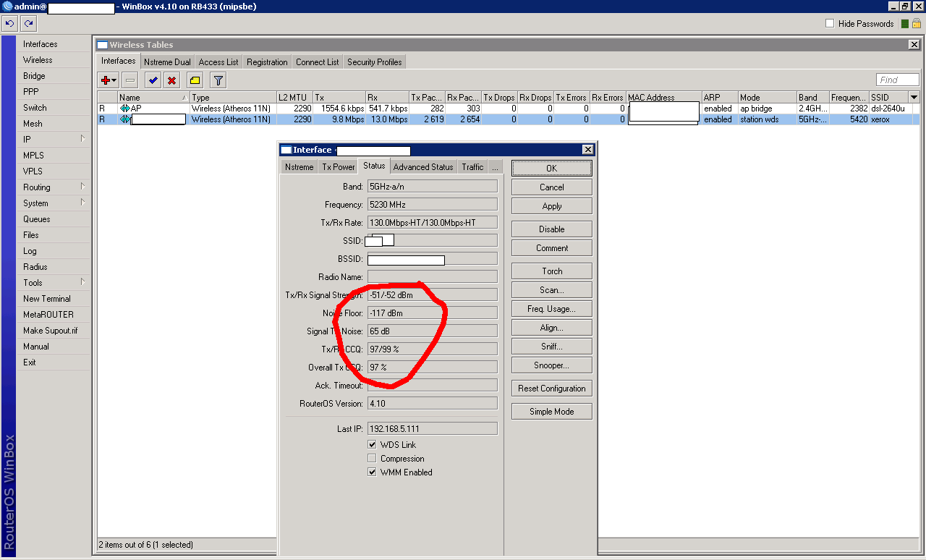This screenshot has height=560, width=926.
Task: Click the undo arrow icon
Action: point(10,24)
